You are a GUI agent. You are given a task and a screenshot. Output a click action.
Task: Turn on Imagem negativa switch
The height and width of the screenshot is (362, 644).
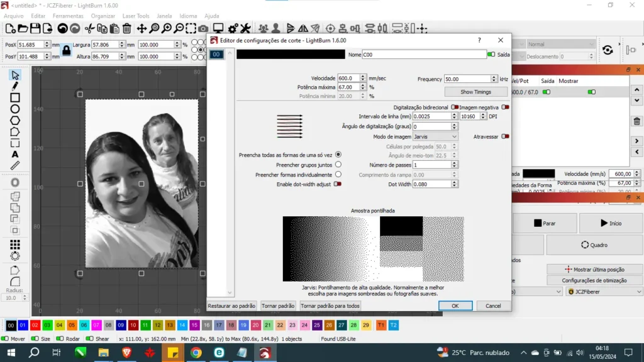(x=505, y=107)
